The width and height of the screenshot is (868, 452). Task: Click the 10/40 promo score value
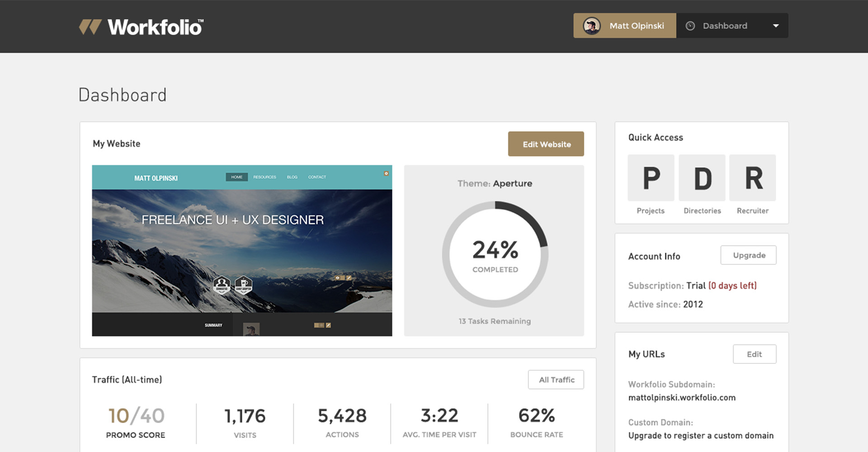click(x=136, y=415)
